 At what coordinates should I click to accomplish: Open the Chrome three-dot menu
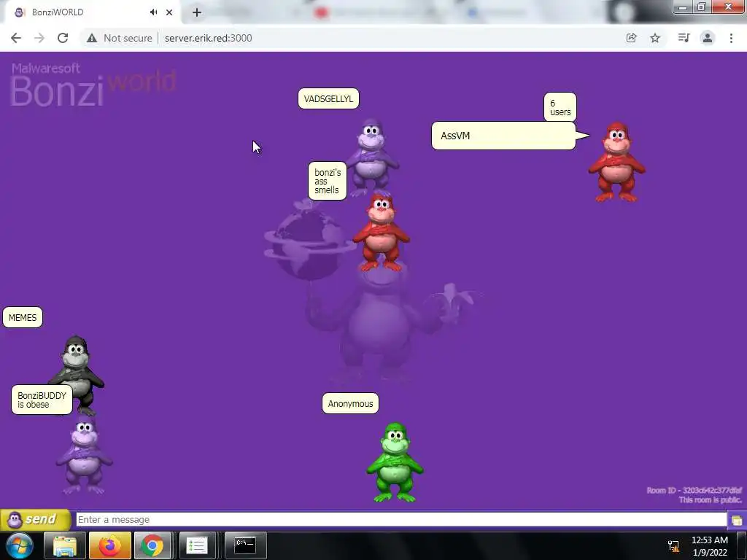click(731, 38)
